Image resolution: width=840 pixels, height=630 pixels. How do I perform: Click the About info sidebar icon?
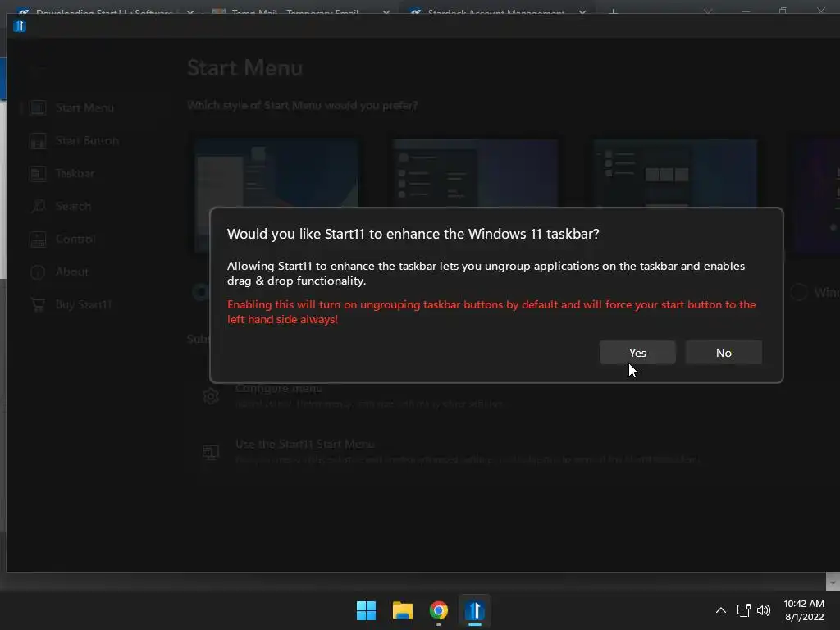[38, 272]
